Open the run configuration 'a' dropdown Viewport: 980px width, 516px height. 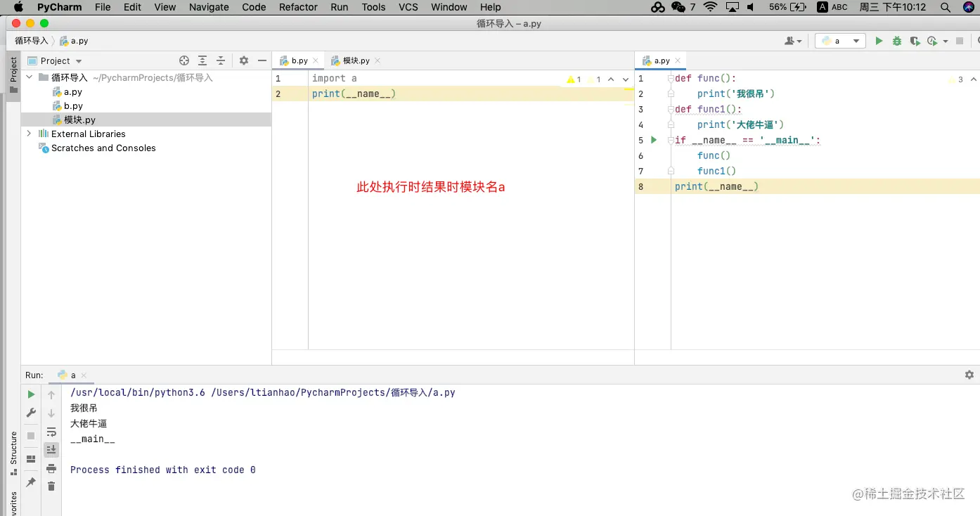[856, 41]
